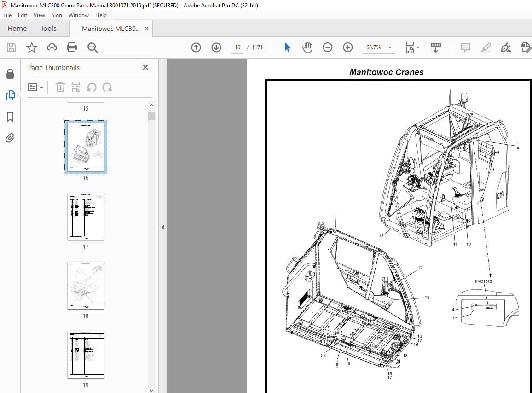Select the arrow Selection tool
This screenshot has width=532, height=393.
coord(287,47)
